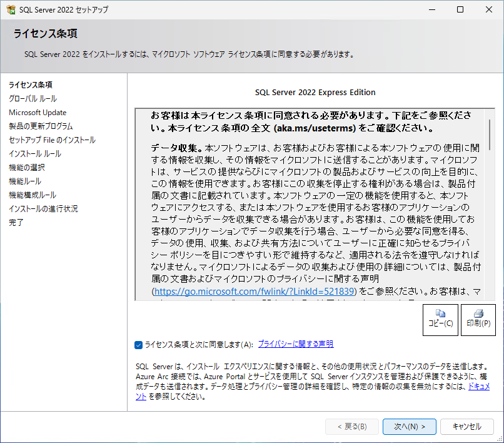Select the インストールの進行状況 step
The image size is (504, 443).
pos(43,209)
